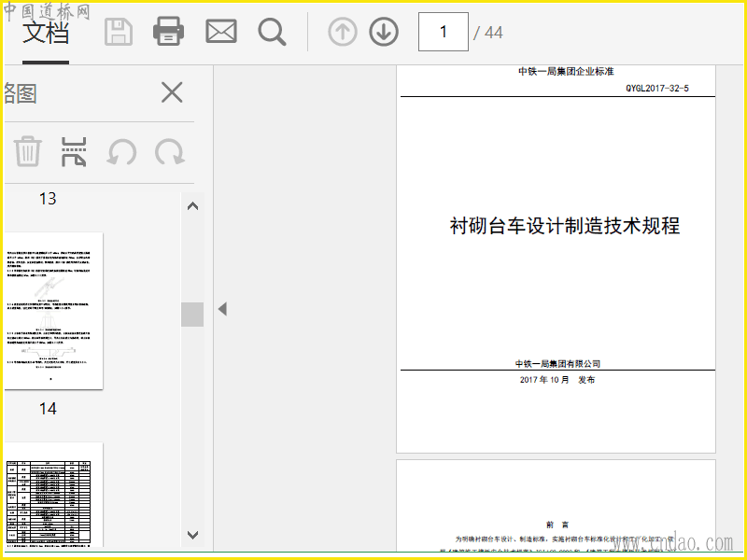Click the Save (floppy disk) icon
747x560 pixels.
119,33
